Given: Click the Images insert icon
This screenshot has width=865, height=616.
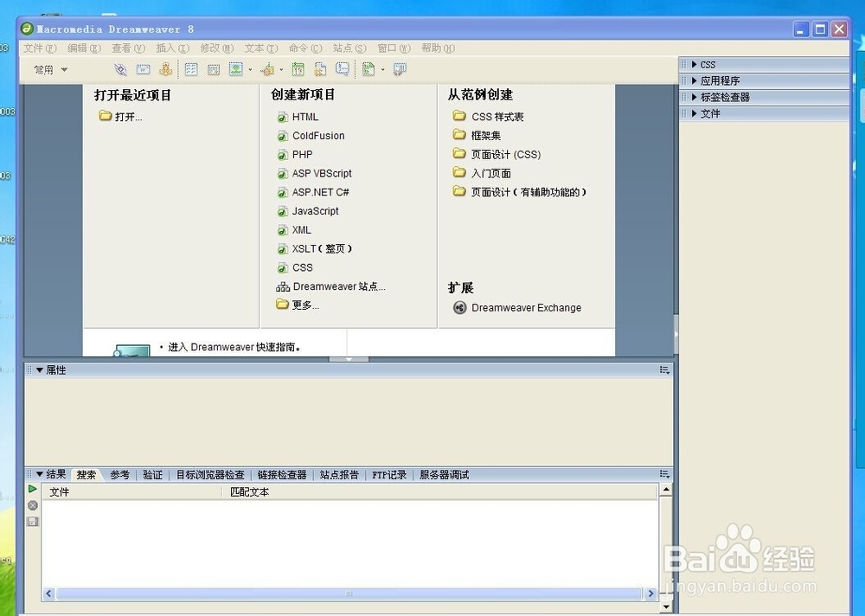Looking at the screenshot, I should click(236, 69).
